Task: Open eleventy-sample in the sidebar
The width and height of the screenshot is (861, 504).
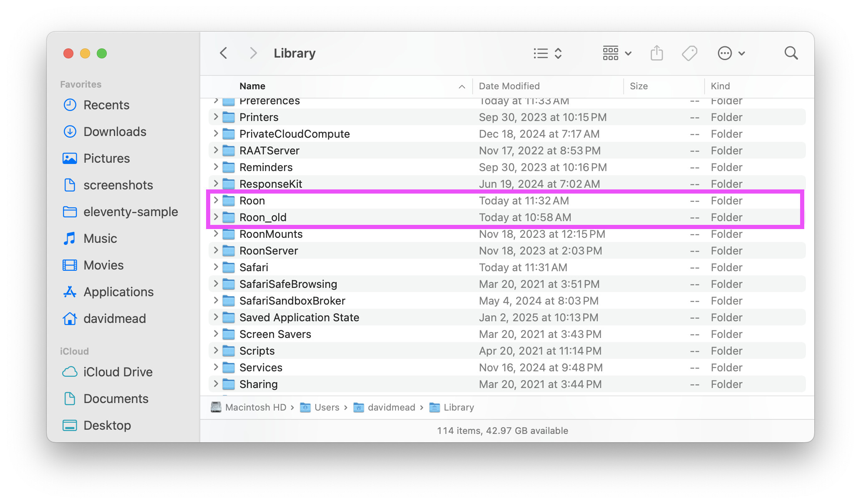Action: [x=120, y=212]
